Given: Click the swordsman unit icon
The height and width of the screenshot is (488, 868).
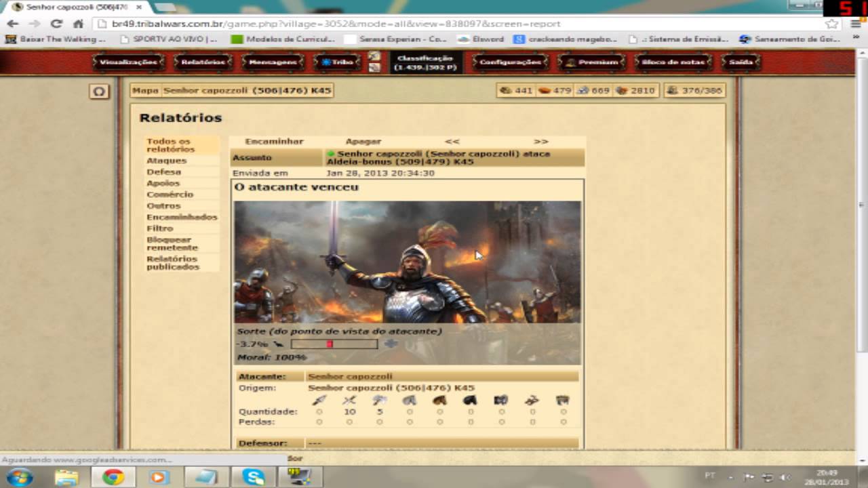Looking at the screenshot, I should [x=349, y=401].
